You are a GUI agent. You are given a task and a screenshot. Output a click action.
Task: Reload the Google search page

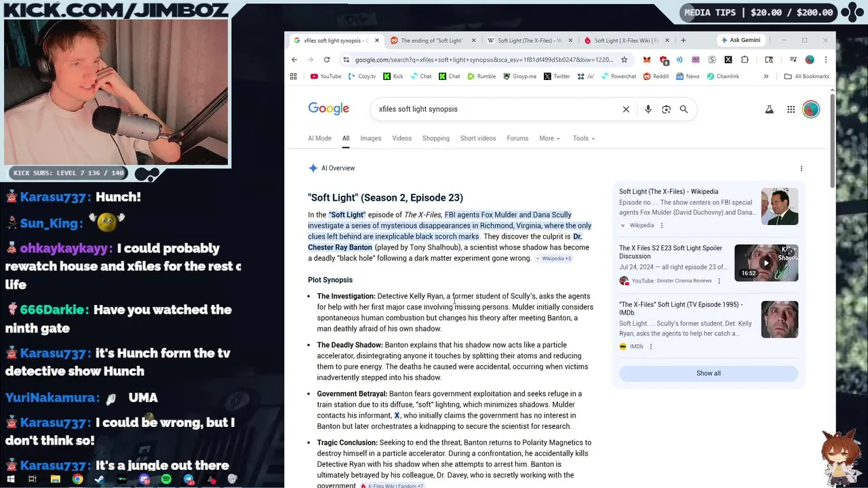[327, 60]
